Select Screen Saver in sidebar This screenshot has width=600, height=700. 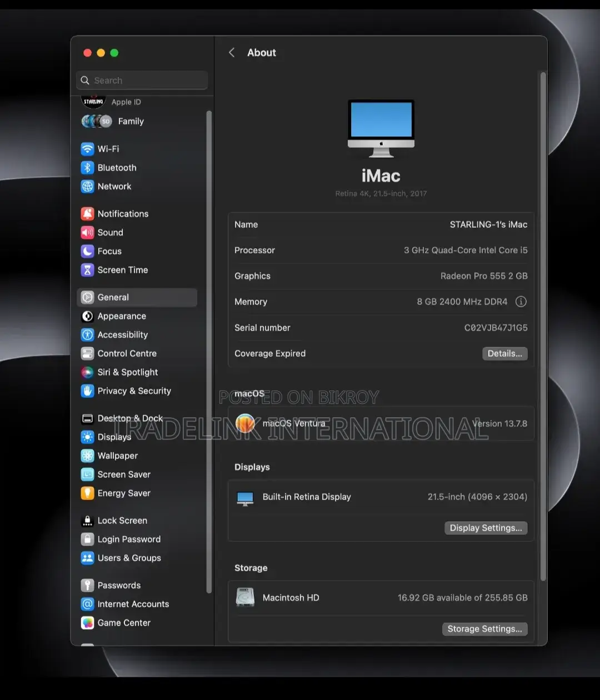click(137, 474)
